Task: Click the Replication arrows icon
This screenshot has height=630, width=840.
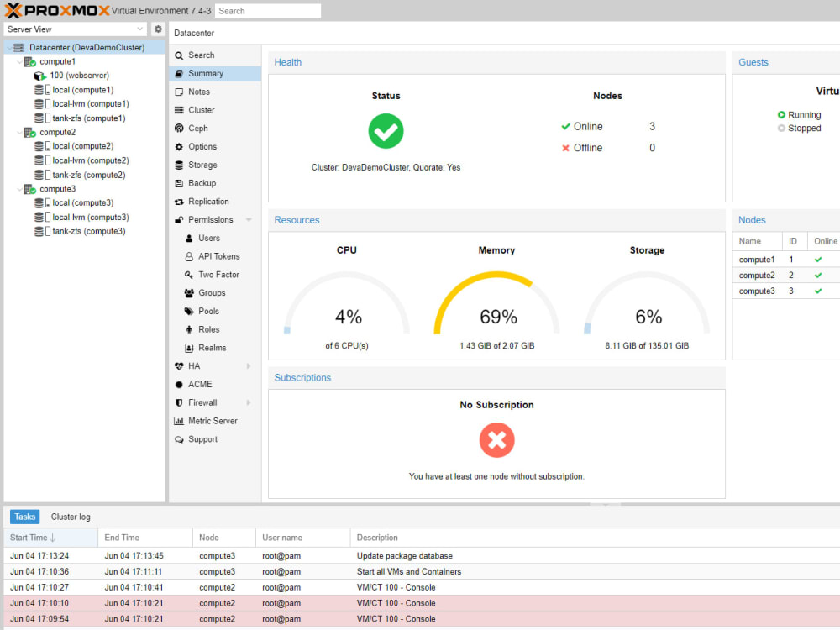Action: [x=179, y=202]
